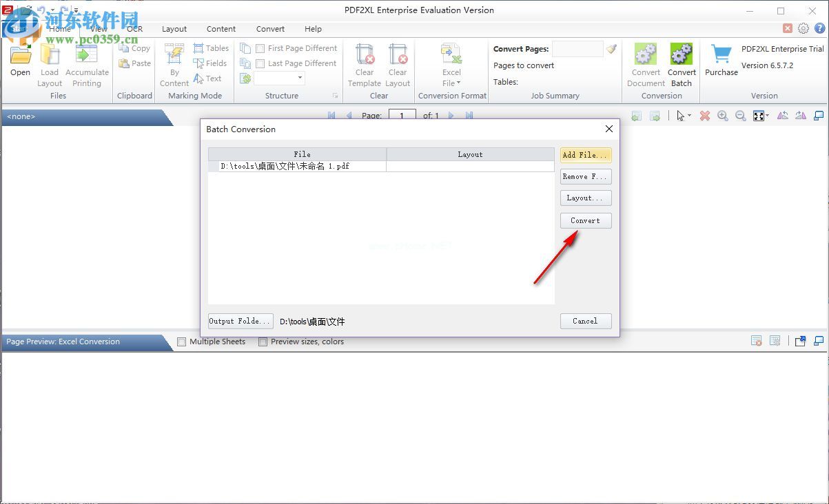829x504 pixels.
Task: Click the red close-document X near the help icon
Action: tap(788, 28)
